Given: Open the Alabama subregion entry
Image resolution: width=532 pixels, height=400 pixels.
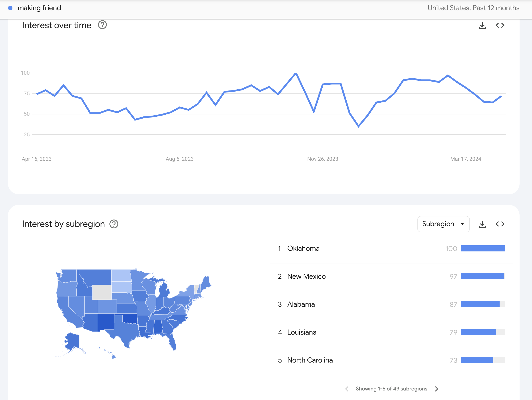Looking at the screenshot, I should click(x=301, y=304).
